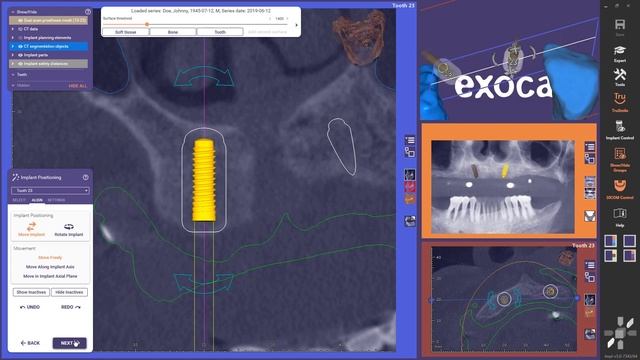Choose Bone threshold preset
The image size is (640, 360).
(173, 32)
